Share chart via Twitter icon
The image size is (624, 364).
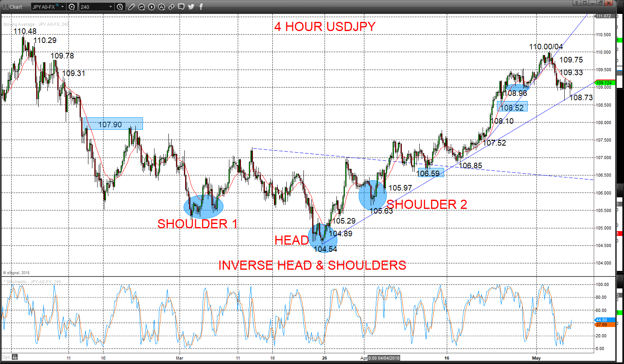tap(191, 7)
